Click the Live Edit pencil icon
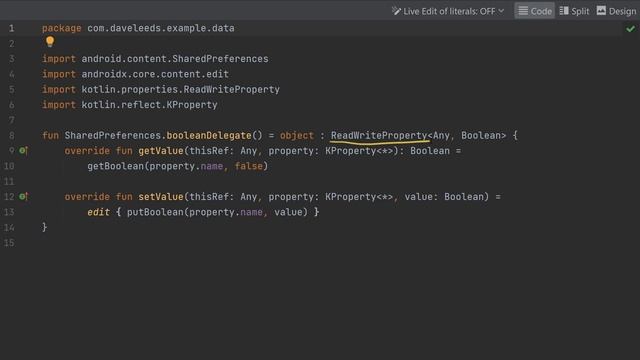640x360 pixels. tap(396, 11)
